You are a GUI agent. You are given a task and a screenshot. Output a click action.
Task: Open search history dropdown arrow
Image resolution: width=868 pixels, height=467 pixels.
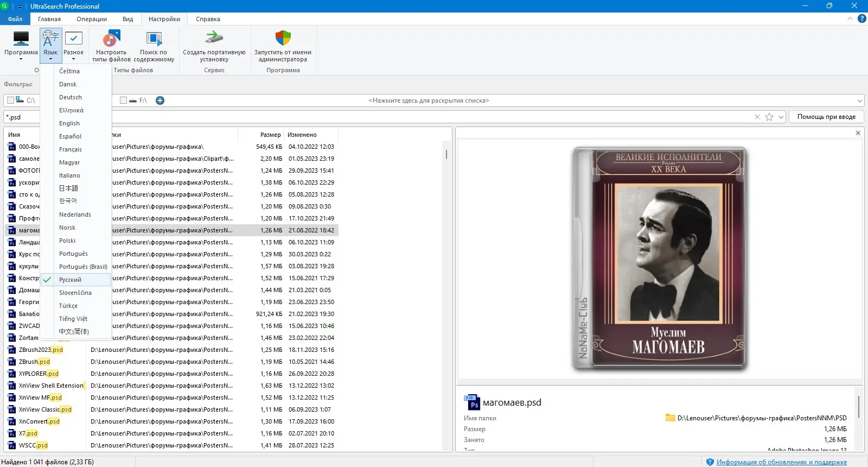pyautogui.click(x=781, y=117)
